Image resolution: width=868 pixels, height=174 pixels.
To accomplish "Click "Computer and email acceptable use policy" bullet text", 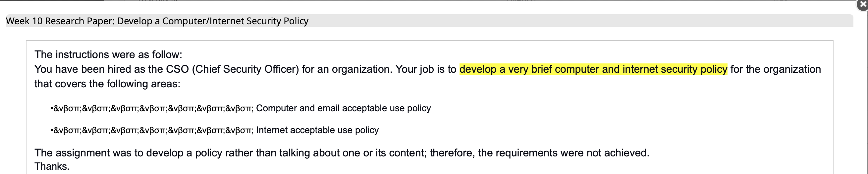I will (x=343, y=108).
